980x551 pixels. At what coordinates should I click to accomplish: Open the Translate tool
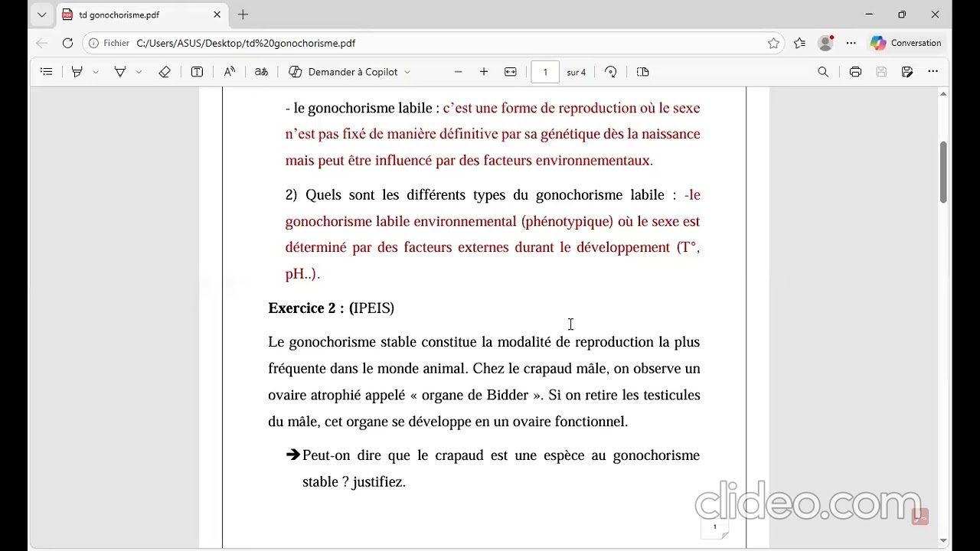261,72
